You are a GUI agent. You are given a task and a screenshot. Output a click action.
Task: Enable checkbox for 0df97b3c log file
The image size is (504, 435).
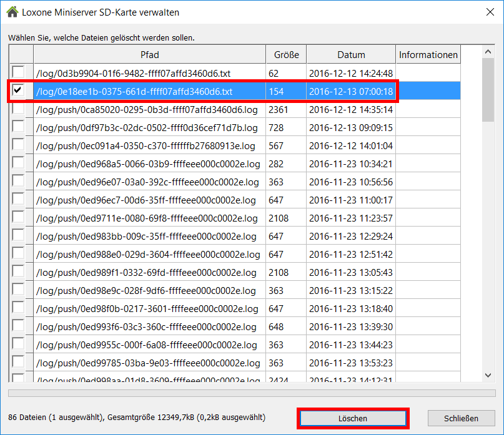(x=18, y=127)
